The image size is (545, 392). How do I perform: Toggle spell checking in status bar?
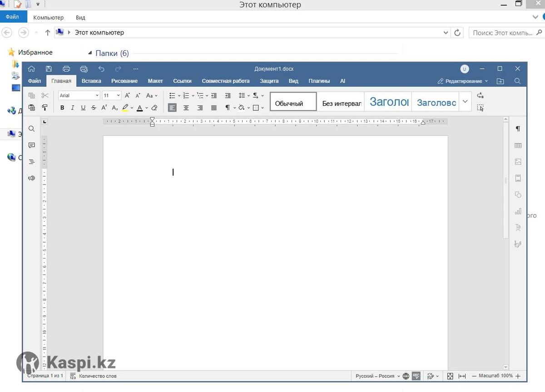[x=416, y=376]
